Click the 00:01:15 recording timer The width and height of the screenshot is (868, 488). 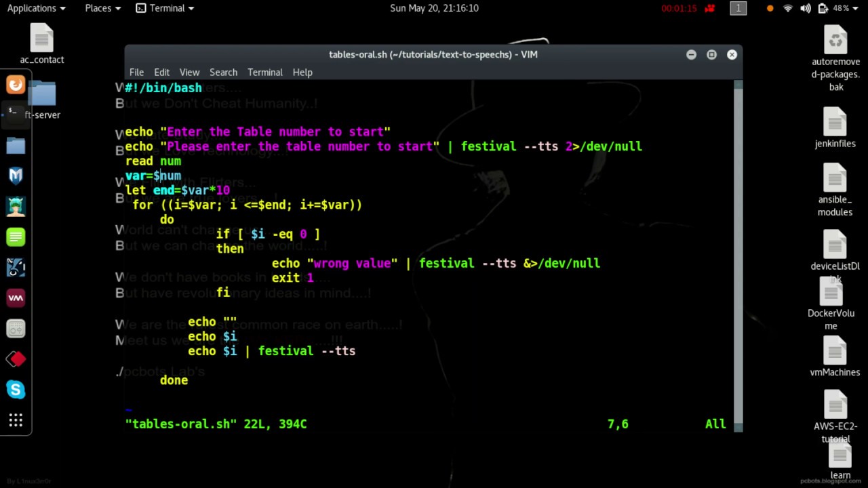(679, 8)
